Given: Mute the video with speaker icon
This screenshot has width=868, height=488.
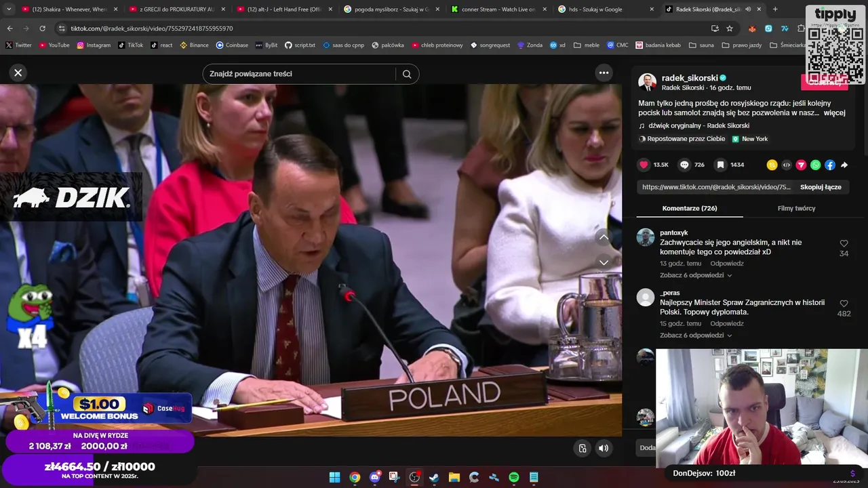Looking at the screenshot, I should point(604,448).
